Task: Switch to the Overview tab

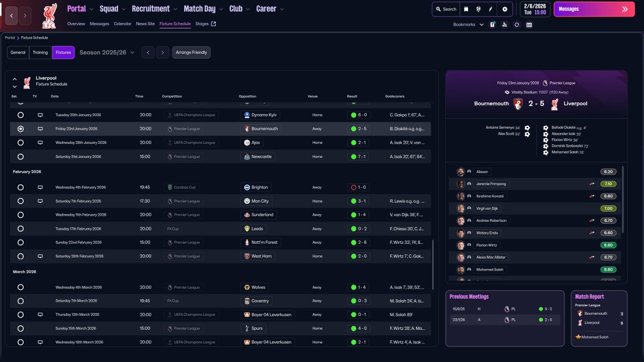Action: (x=76, y=24)
